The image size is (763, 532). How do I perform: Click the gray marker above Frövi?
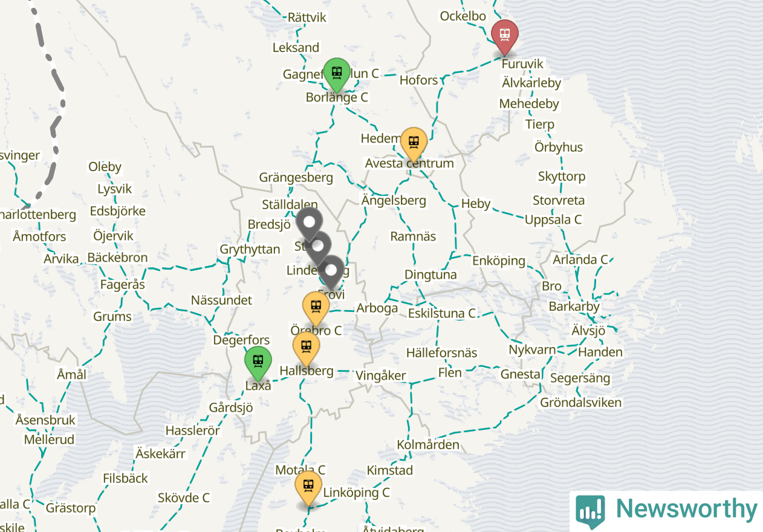tap(331, 272)
